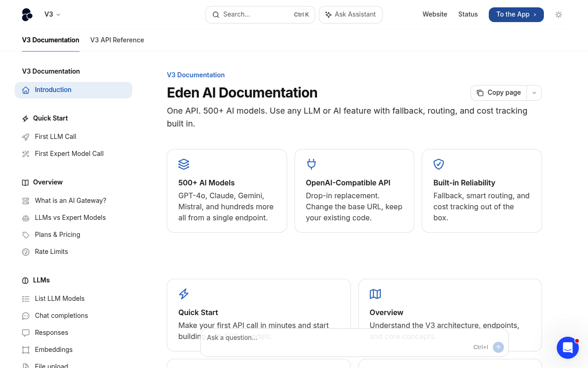Open Responses page in sidebar

pyautogui.click(x=51, y=333)
